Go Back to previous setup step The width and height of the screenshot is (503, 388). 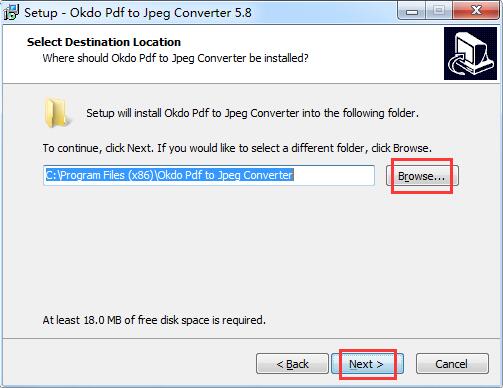tap(292, 364)
